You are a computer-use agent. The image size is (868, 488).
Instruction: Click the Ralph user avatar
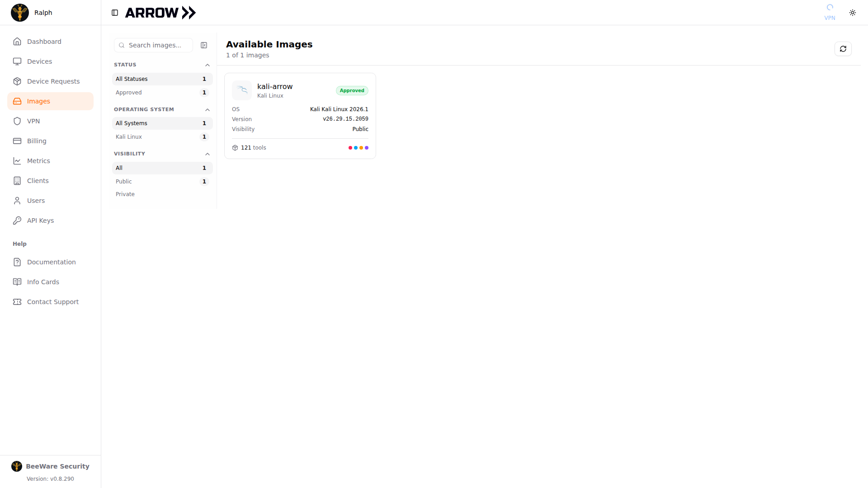point(20,13)
